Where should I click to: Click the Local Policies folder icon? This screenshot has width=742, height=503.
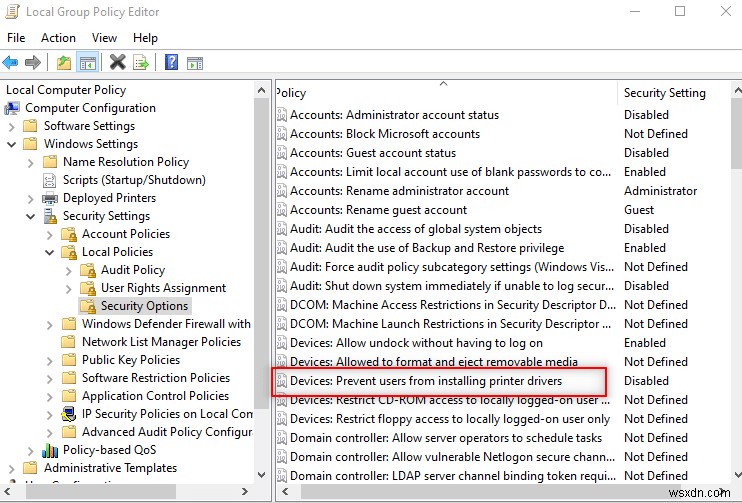coord(69,252)
